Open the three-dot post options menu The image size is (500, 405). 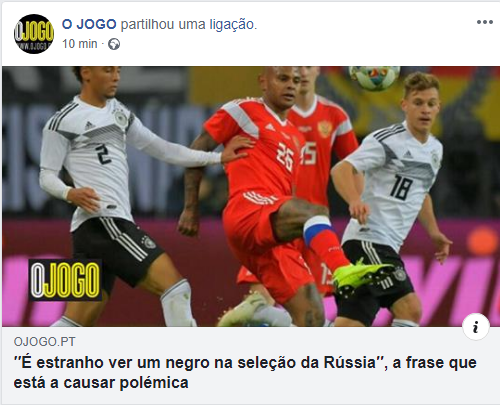point(485,22)
